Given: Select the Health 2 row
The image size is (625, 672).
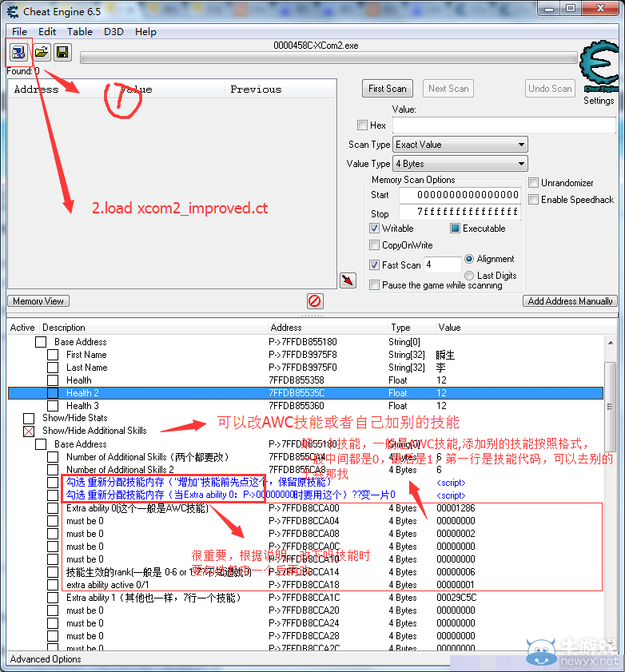Looking at the screenshot, I should click(x=305, y=393).
